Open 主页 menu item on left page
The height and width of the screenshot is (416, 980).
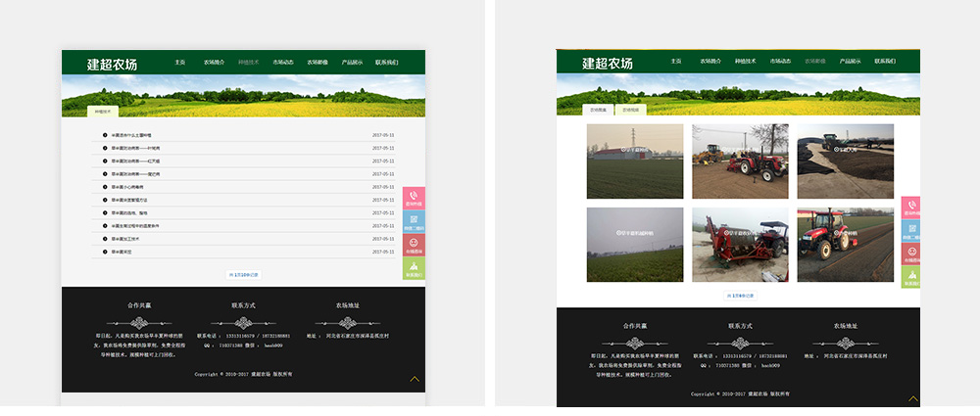pyautogui.click(x=180, y=62)
